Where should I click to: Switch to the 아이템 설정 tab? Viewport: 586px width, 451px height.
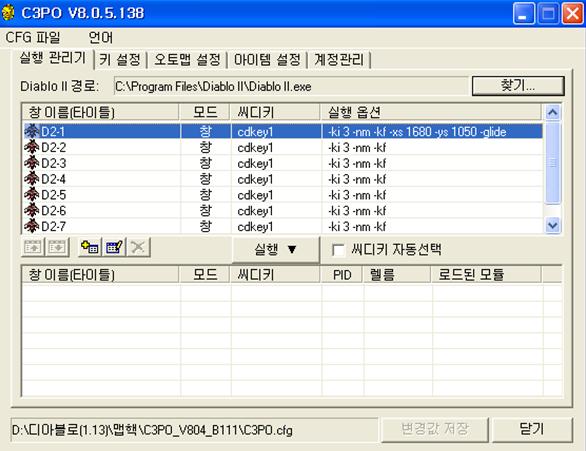267,59
